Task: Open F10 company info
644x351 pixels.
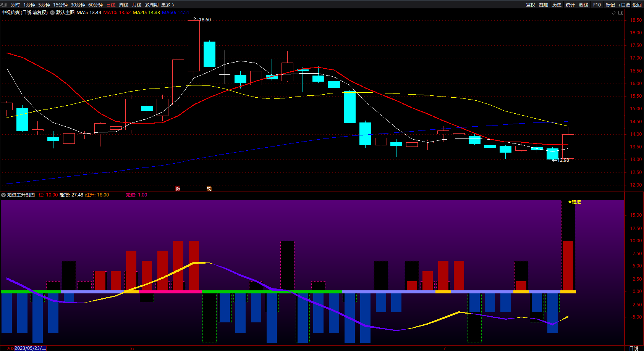Action: 597,5
